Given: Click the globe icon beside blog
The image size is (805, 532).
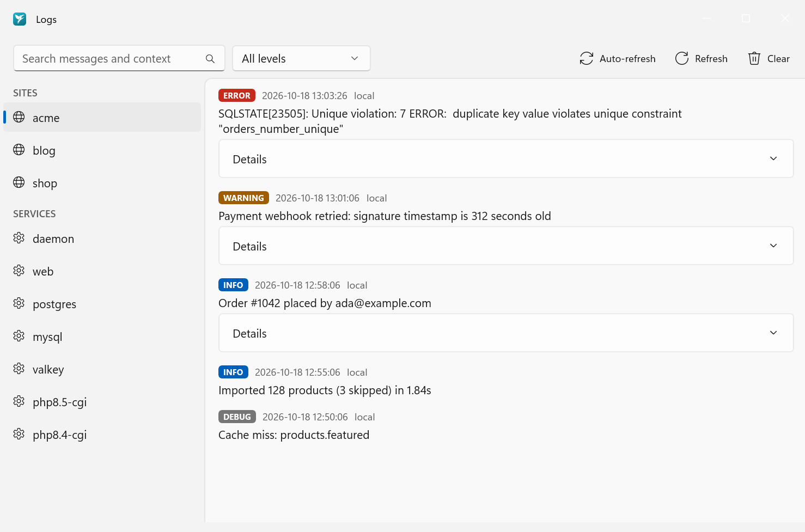Looking at the screenshot, I should click(x=19, y=150).
